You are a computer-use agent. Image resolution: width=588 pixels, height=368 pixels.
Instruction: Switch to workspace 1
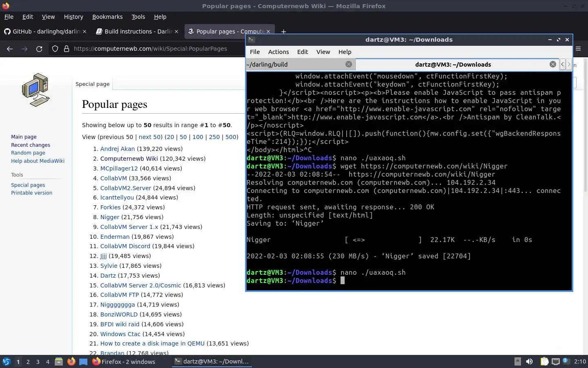pos(18,361)
